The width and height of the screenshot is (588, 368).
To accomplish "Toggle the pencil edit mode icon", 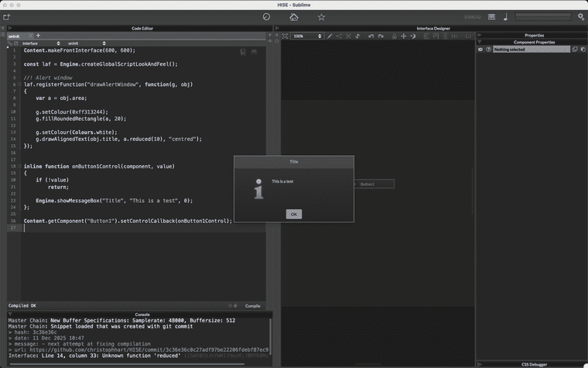I will coord(330,36).
